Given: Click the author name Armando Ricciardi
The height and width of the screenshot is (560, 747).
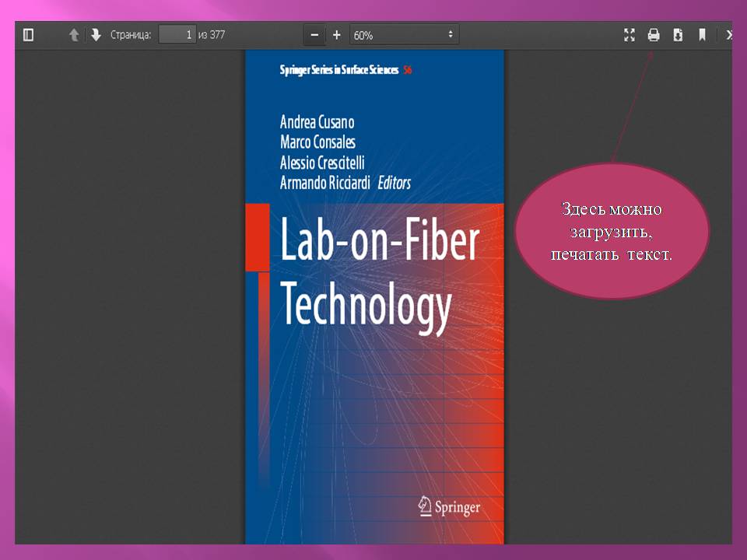Looking at the screenshot, I should tap(326, 184).
